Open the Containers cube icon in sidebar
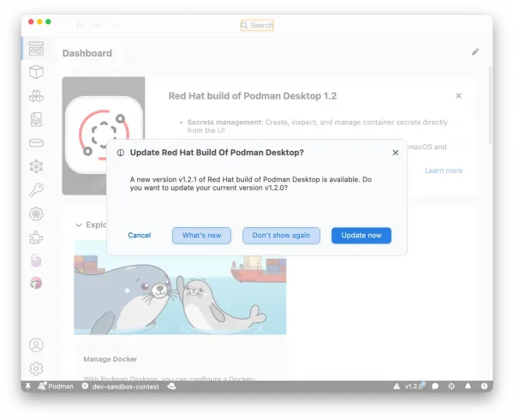The width and height of the screenshot is (514, 420). pos(36,72)
